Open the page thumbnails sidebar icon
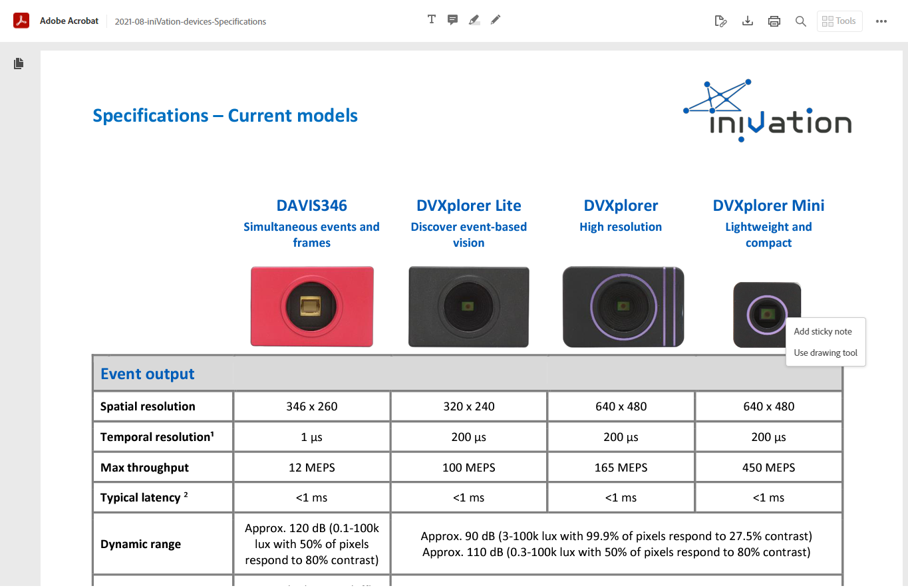The image size is (908, 588). (x=19, y=63)
